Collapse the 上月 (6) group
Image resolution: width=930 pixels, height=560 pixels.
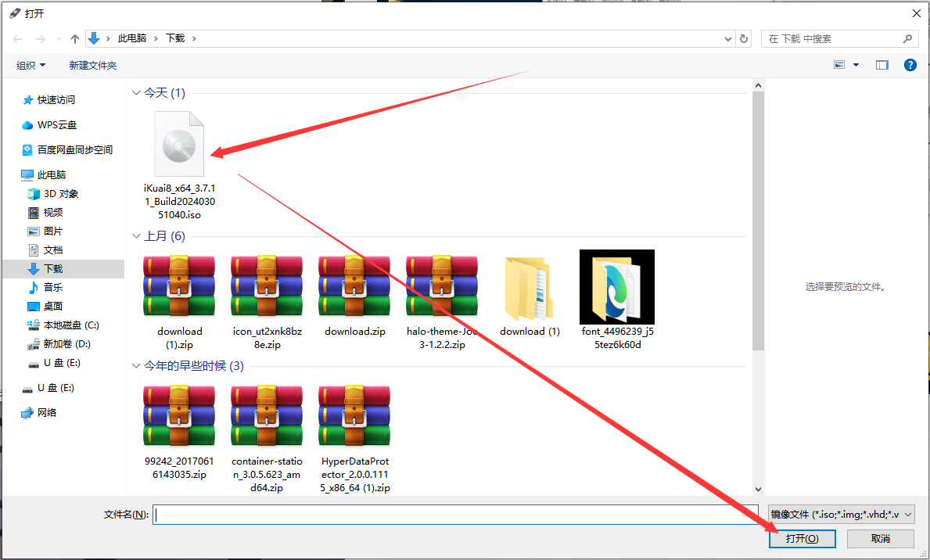click(x=136, y=236)
